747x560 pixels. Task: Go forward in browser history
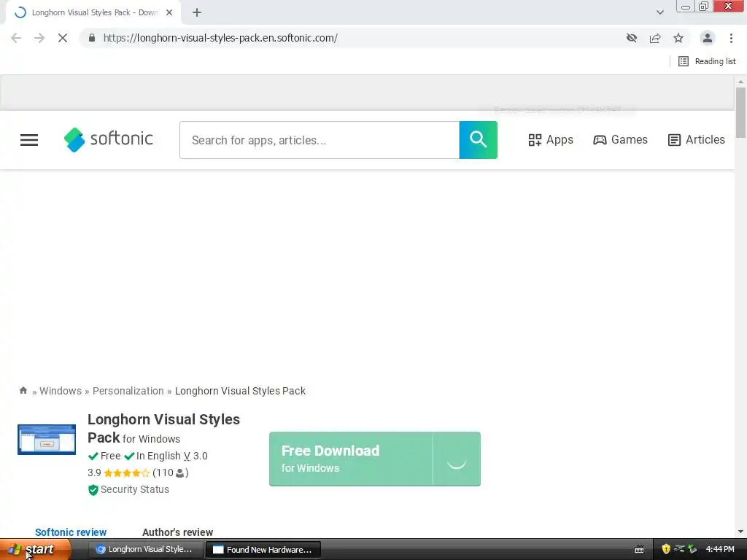39,38
